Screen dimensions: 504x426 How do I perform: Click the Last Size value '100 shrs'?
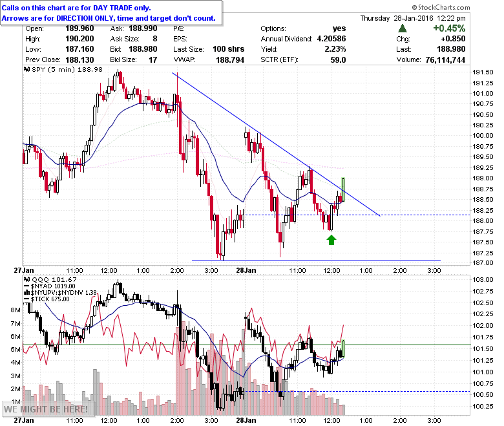(229, 49)
